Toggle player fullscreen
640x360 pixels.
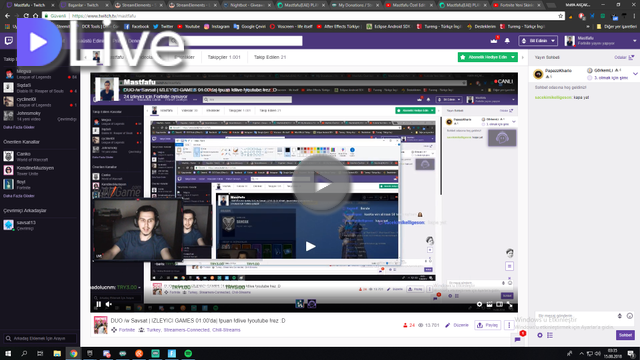tap(510, 304)
